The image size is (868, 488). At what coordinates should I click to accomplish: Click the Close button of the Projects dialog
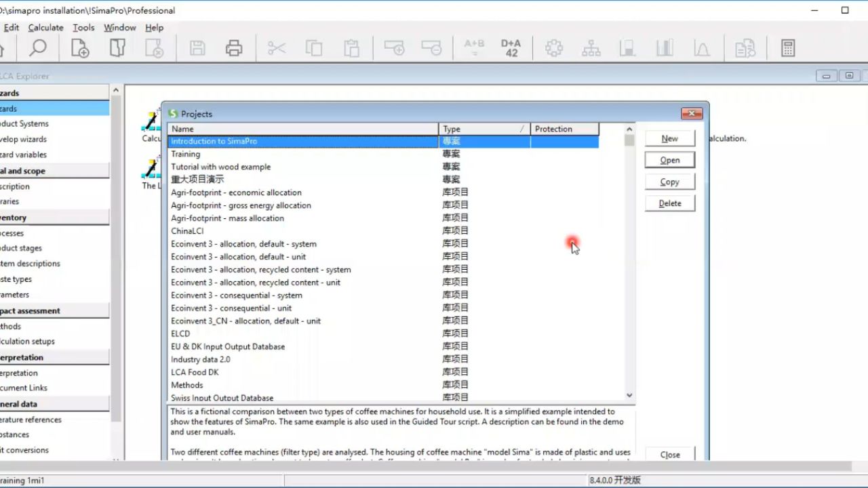point(669,455)
